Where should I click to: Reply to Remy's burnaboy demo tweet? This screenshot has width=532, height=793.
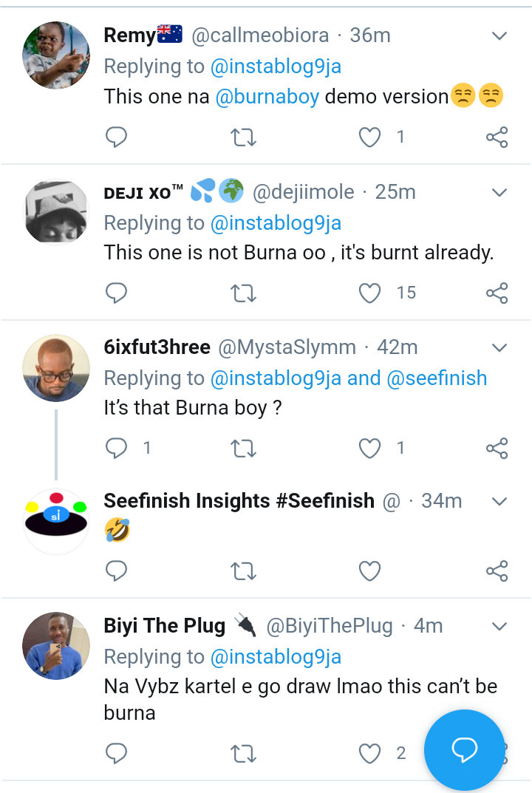point(117,137)
